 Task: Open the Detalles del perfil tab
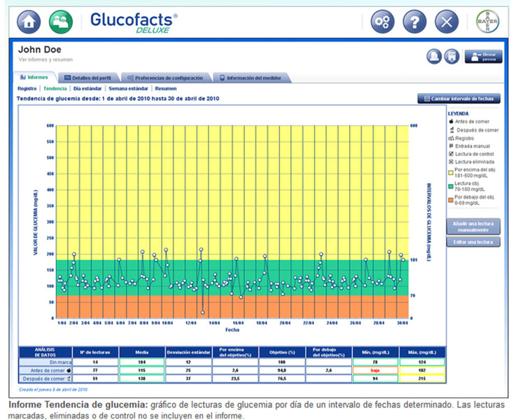(x=87, y=78)
